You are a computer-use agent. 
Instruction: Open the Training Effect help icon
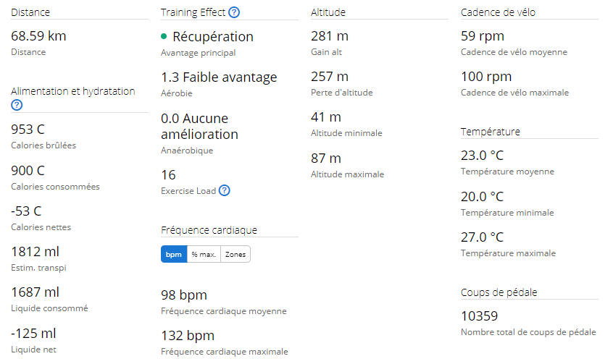(234, 12)
